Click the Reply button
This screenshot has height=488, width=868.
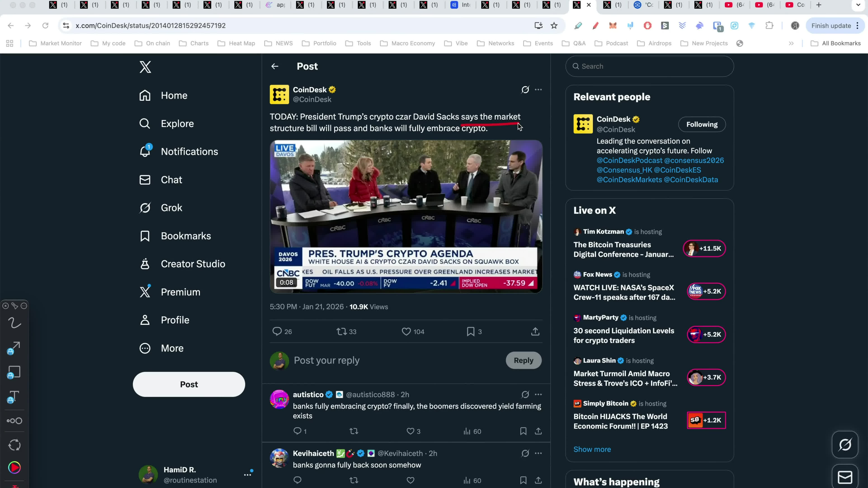click(x=523, y=360)
